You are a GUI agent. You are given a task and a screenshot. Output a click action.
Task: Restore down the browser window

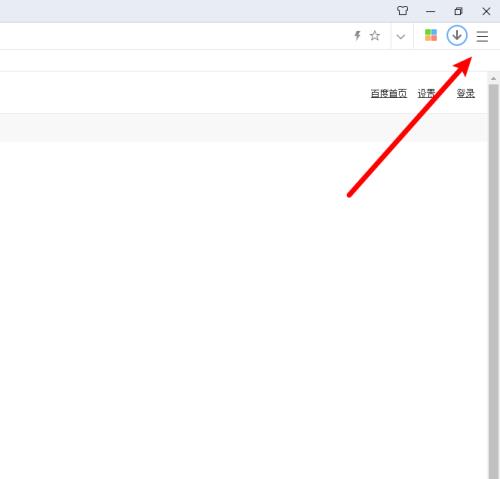click(x=458, y=11)
